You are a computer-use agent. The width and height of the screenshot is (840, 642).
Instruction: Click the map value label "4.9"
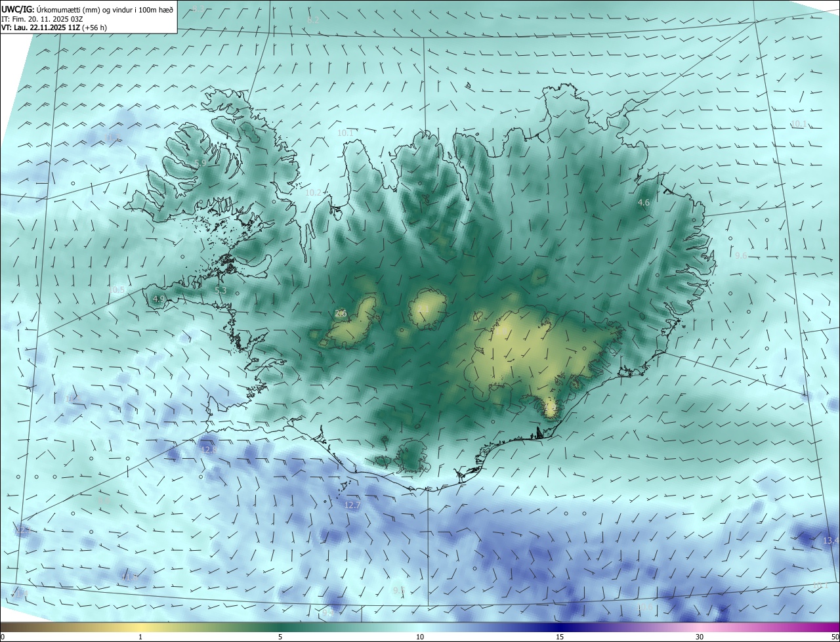click(158, 299)
